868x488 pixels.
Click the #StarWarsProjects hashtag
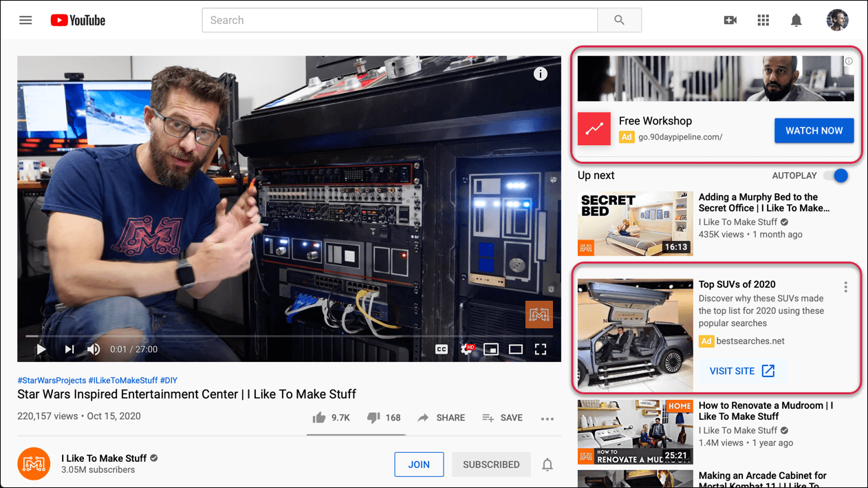pyautogui.click(x=52, y=380)
